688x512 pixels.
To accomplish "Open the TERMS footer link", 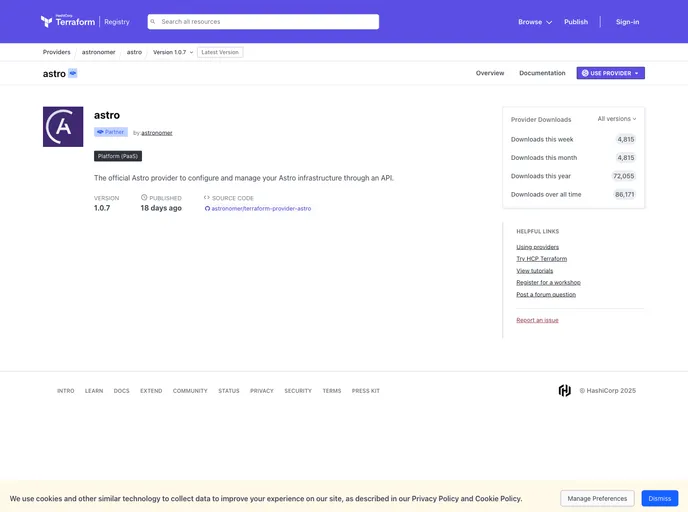I will point(332,391).
